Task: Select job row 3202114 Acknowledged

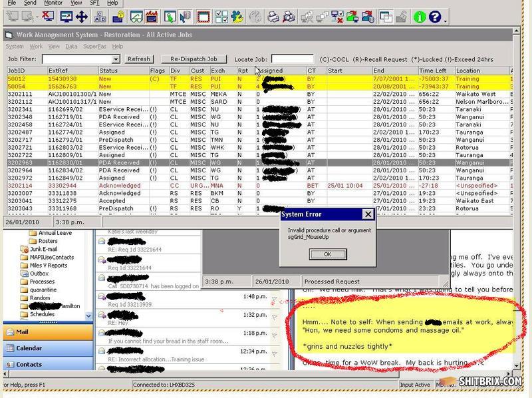Action: [x=259, y=186]
